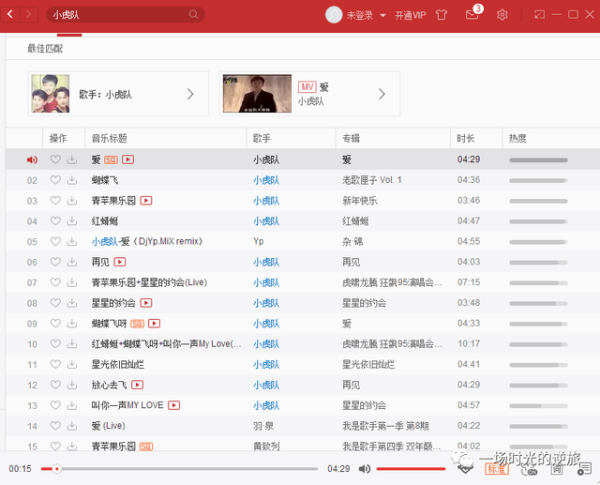Open the MV 爱 best match arrow
The height and width of the screenshot is (485, 600).
(x=381, y=94)
